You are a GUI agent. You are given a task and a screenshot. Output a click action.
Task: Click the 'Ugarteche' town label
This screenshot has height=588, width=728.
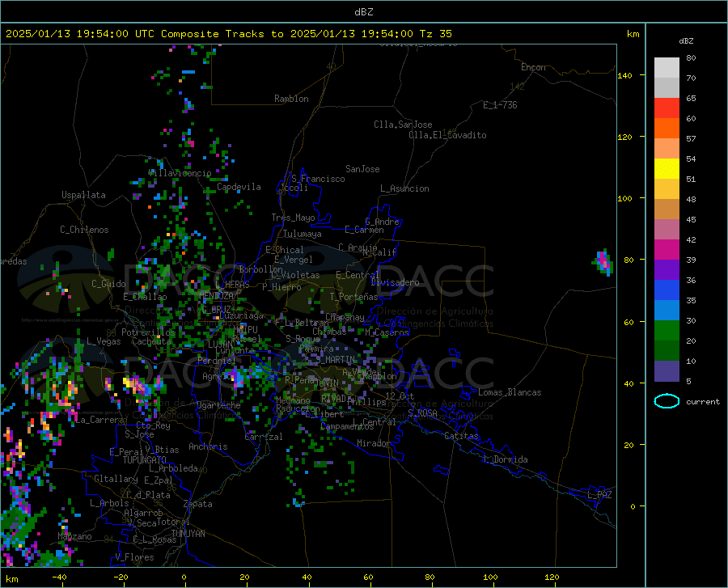[x=218, y=405]
